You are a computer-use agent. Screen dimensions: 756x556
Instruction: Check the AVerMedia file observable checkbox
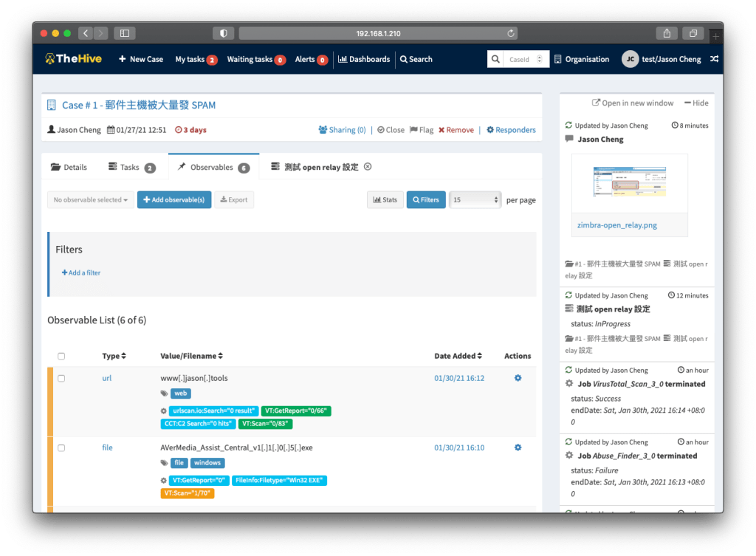pos(61,447)
